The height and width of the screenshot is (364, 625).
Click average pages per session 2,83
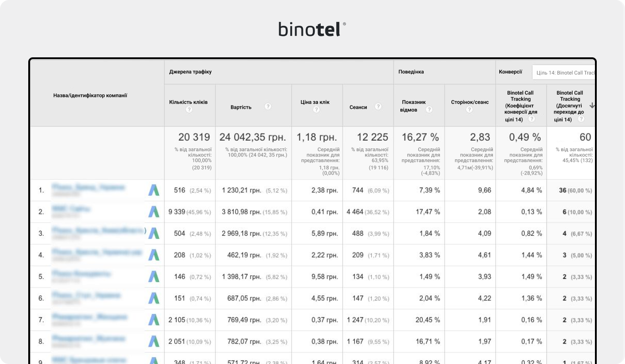[x=480, y=137]
